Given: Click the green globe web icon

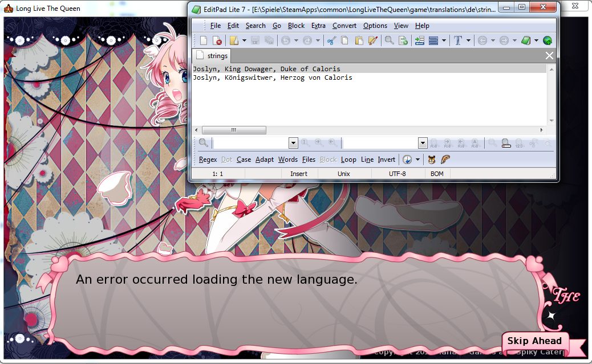Looking at the screenshot, I should point(548,40).
